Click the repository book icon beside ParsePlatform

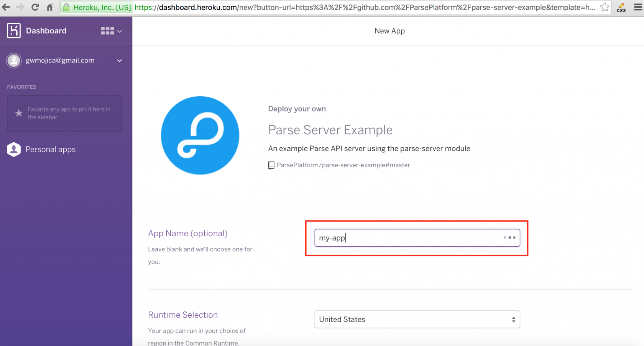[271, 165]
